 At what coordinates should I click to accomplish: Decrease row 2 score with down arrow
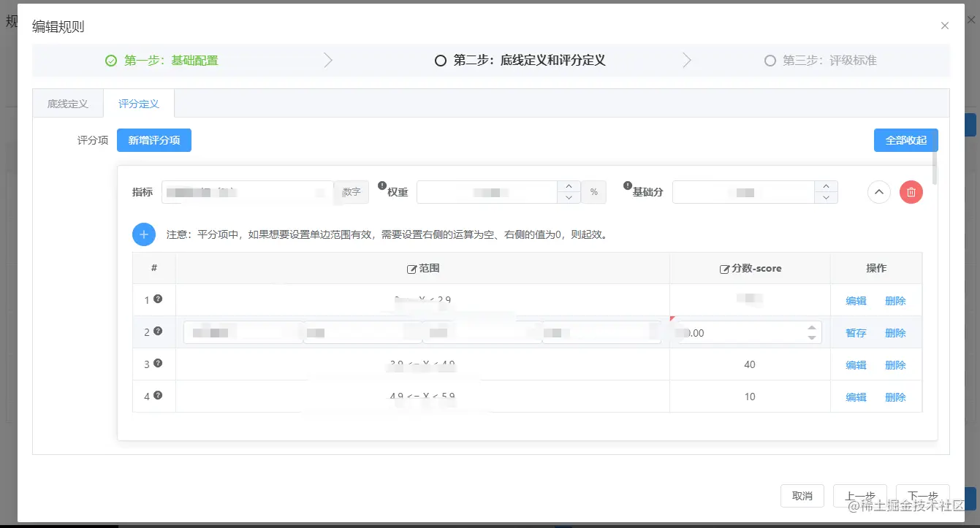click(x=811, y=337)
